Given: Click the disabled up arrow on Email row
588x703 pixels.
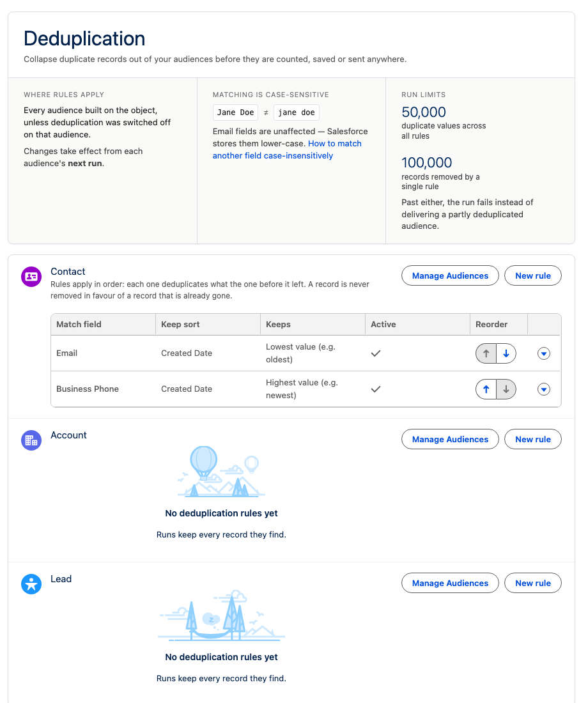Looking at the screenshot, I should tap(486, 354).
